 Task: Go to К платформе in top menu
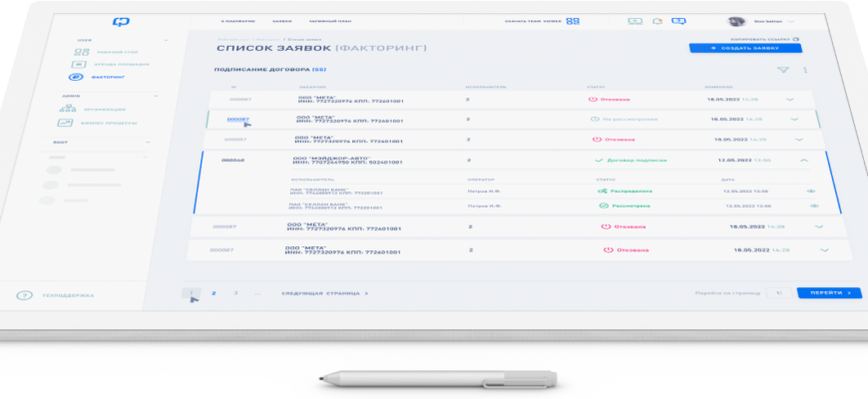pos(238,22)
